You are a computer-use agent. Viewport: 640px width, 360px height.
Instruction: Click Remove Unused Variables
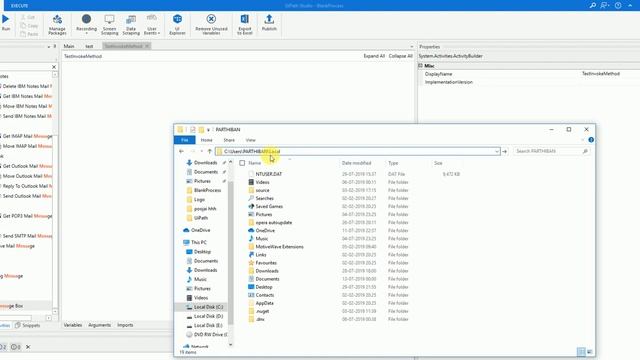(211, 24)
